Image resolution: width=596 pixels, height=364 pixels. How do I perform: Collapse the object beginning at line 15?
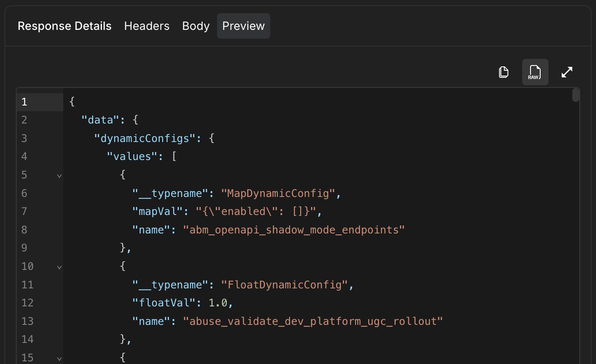pos(59,358)
